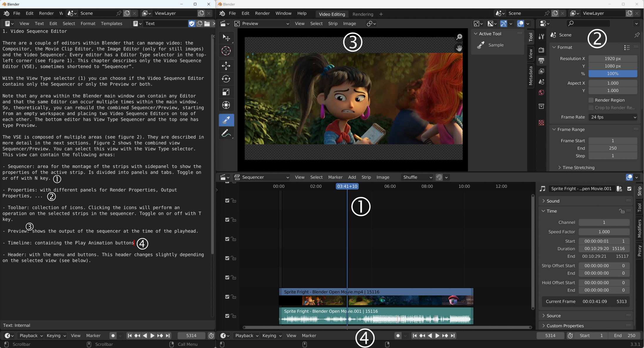644x348 pixels.
Task: Expand the Sound panel in strip sidebar
Action: pyautogui.click(x=553, y=201)
